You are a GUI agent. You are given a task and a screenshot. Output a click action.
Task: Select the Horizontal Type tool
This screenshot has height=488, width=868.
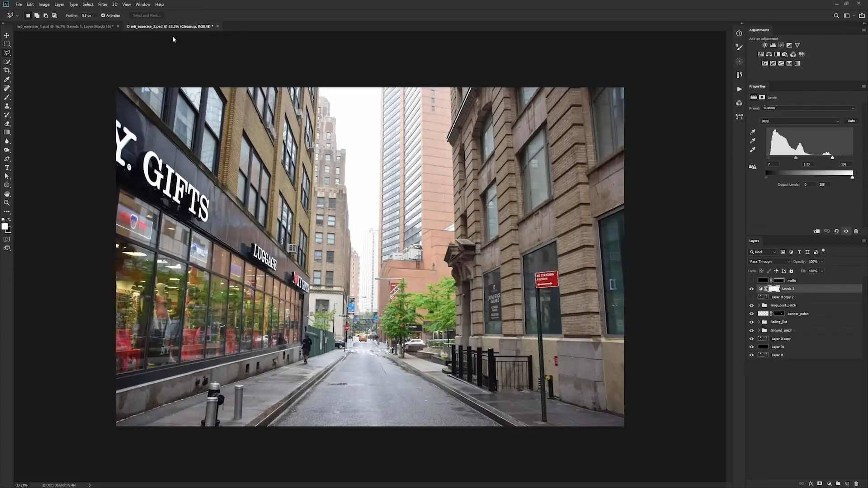pos(7,168)
